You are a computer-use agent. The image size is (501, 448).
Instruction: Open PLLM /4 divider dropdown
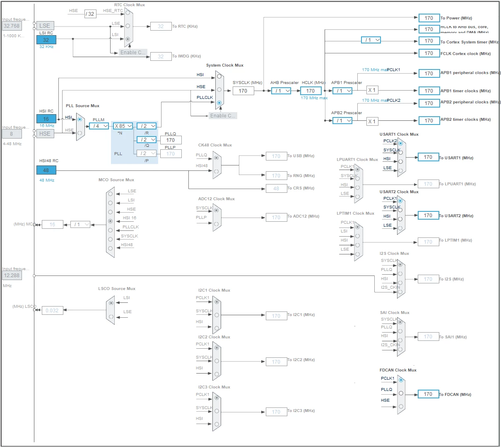[x=99, y=126]
